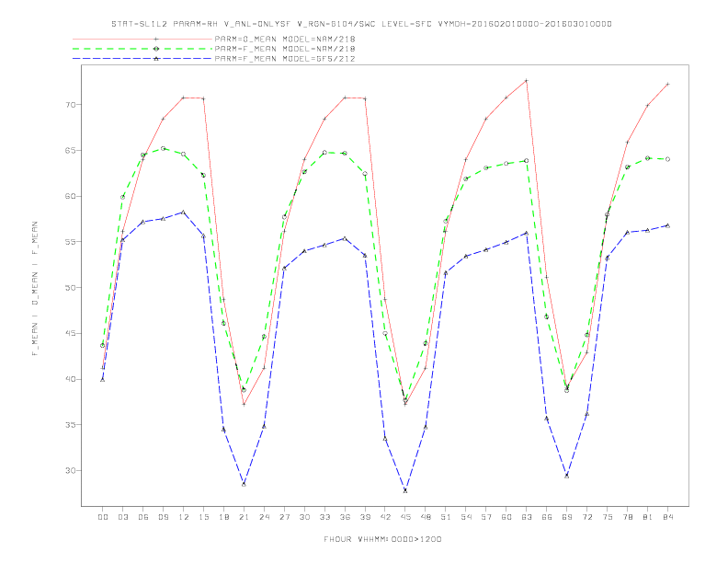
Task: Click x-axis forecast hour 54
Action: click(x=466, y=517)
